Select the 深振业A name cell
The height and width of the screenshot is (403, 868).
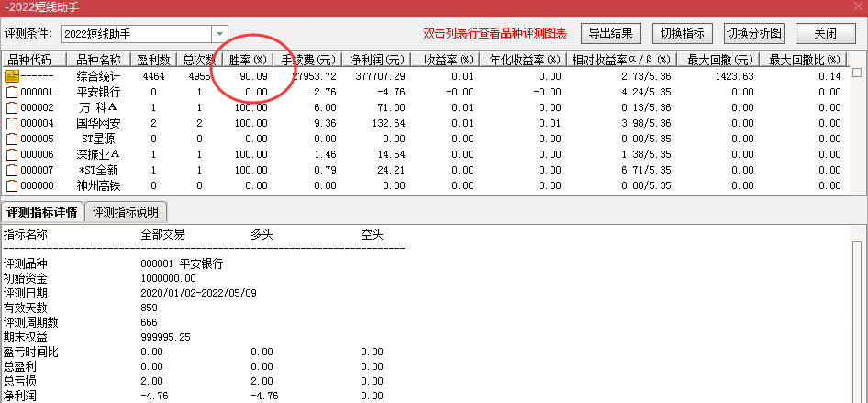pyautogui.click(x=98, y=154)
